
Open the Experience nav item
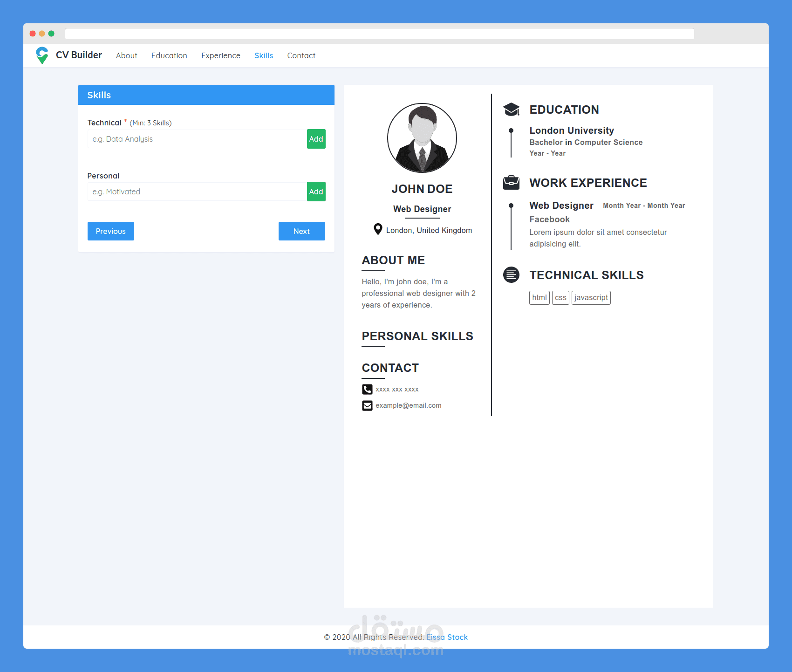(x=221, y=55)
